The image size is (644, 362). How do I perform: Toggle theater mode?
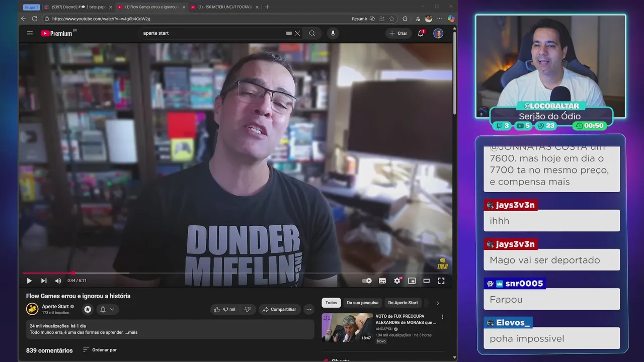(x=426, y=281)
